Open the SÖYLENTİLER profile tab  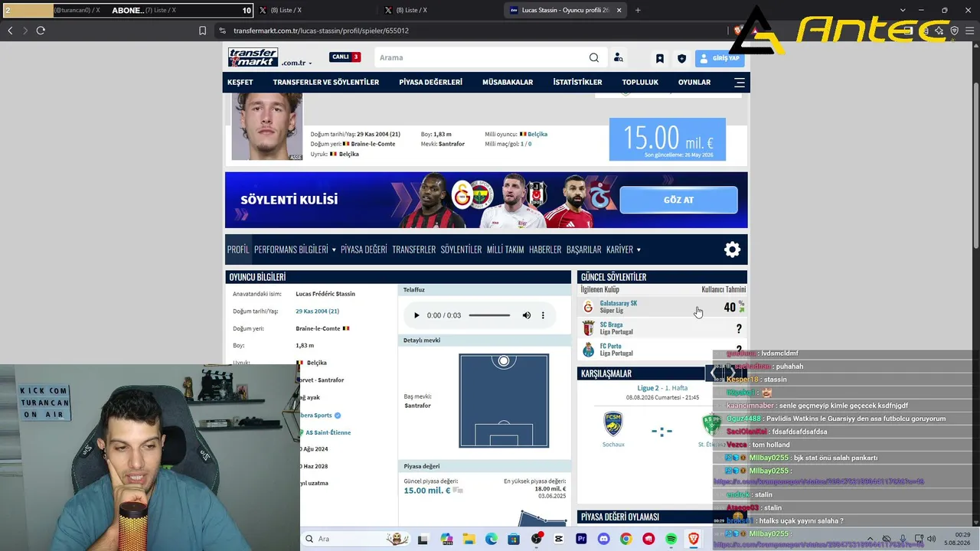point(461,249)
